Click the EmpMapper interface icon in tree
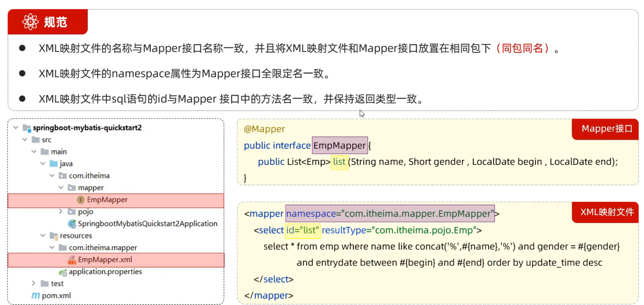Screen dimensions: 644x305 click(x=80, y=200)
